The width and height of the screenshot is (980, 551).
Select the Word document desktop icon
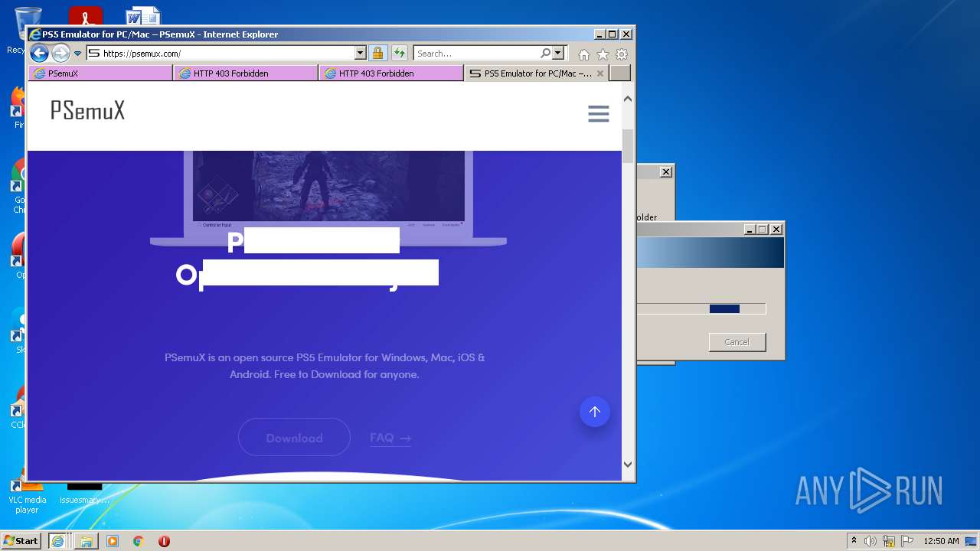click(x=143, y=15)
